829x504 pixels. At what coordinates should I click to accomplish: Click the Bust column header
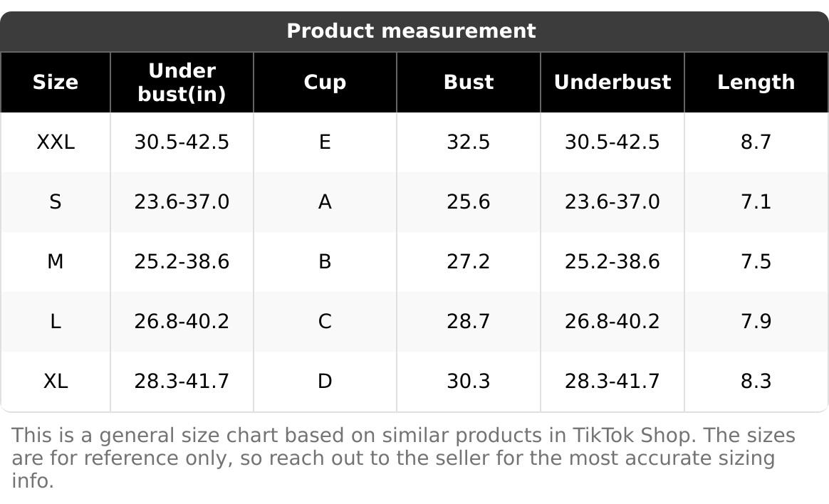click(x=469, y=83)
